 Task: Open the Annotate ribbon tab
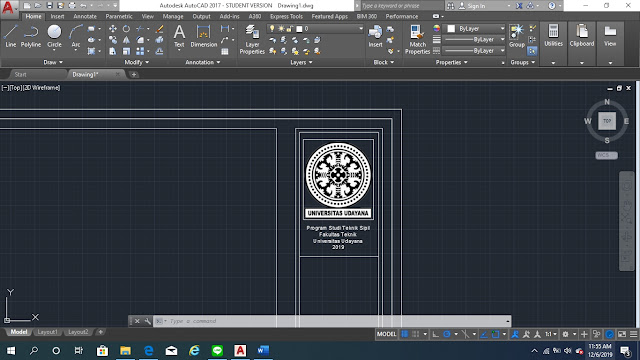[85, 16]
